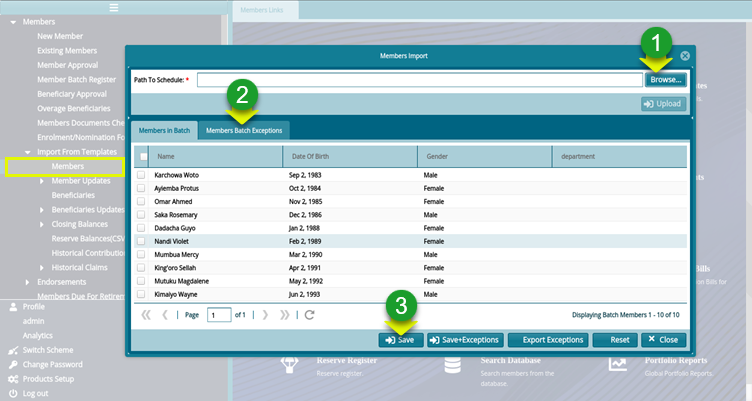This screenshot has height=401, width=752.
Task: Open Overage Beneficiaries in the sidebar
Action: click(x=74, y=108)
